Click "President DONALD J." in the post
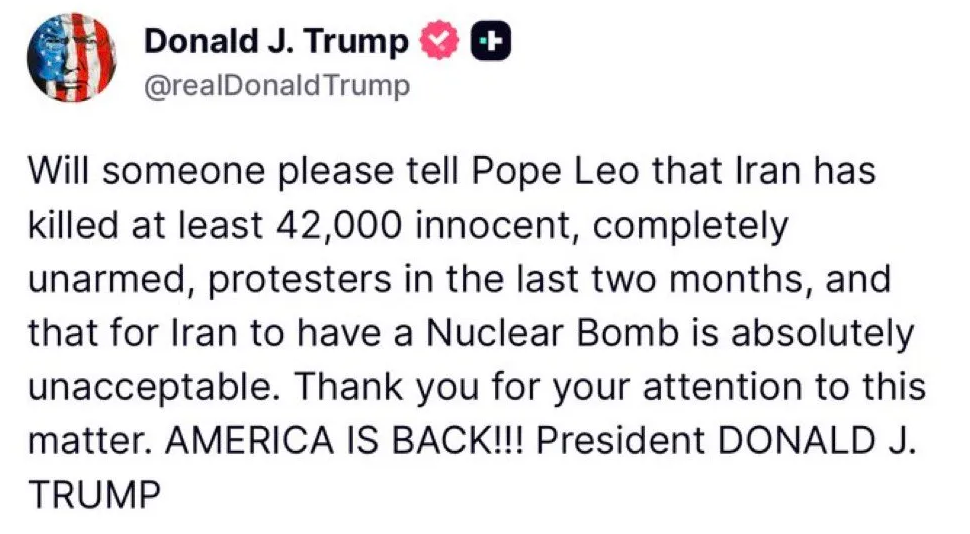970x534 pixels. click(x=729, y=441)
